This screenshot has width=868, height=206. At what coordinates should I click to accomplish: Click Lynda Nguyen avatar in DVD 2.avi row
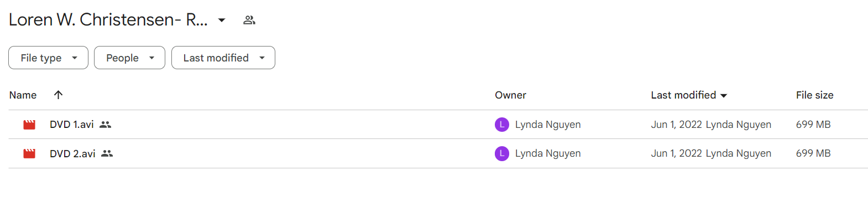pyautogui.click(x=502, y=153)
